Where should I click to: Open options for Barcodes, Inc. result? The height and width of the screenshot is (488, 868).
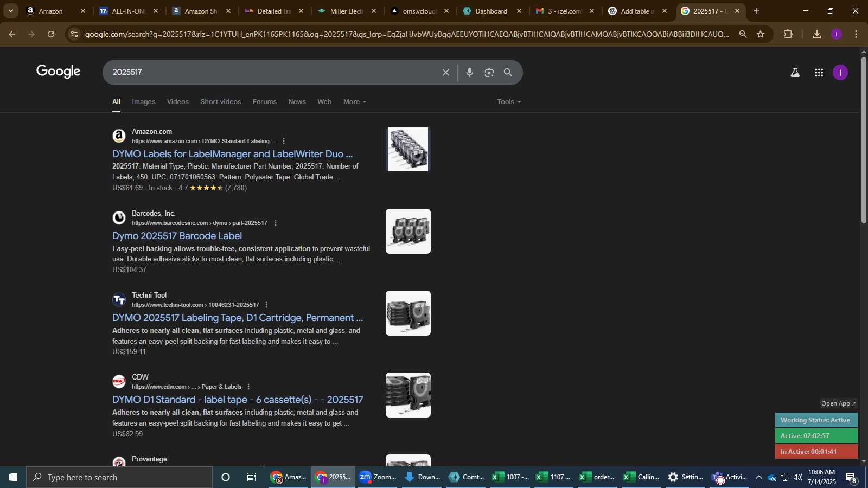(x=276, y=223)
